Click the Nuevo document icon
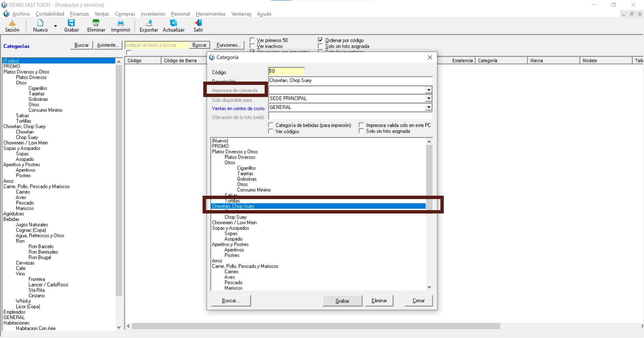This screenshot has height=338, width=644. tap(40, 23)
